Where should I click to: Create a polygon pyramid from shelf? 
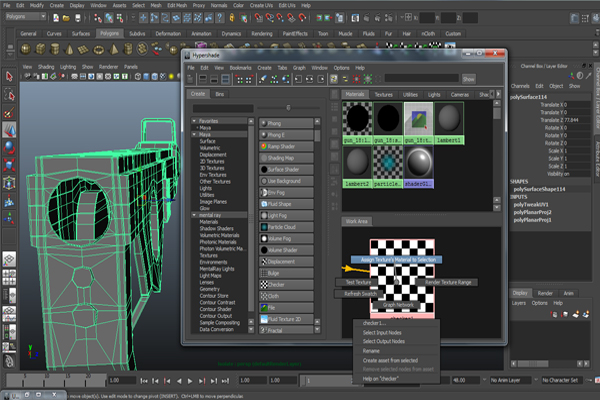(x=114, y=49)
